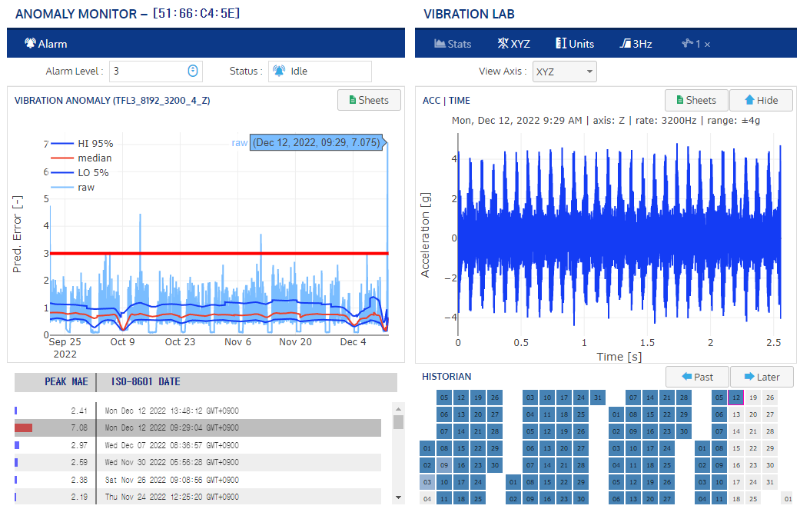800x509 pixels.
Task: Select the 3Hz filter tab
Action: pos(636,44)
